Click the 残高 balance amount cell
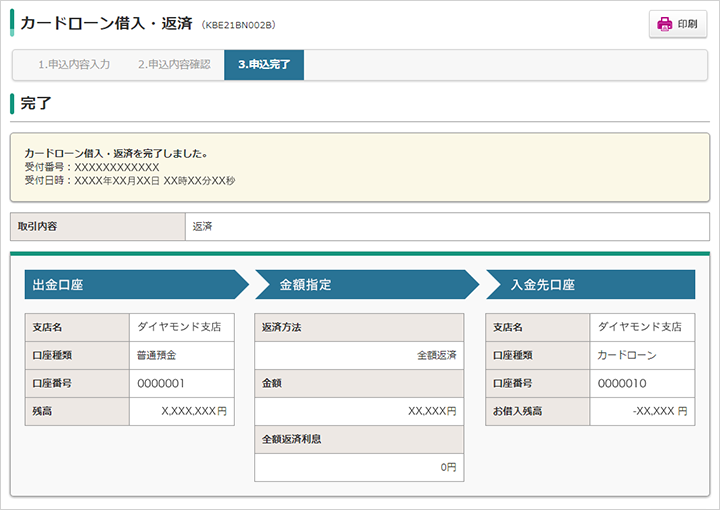Image resolution: width=720 pixels, height=510 pixels. (182, 411)
